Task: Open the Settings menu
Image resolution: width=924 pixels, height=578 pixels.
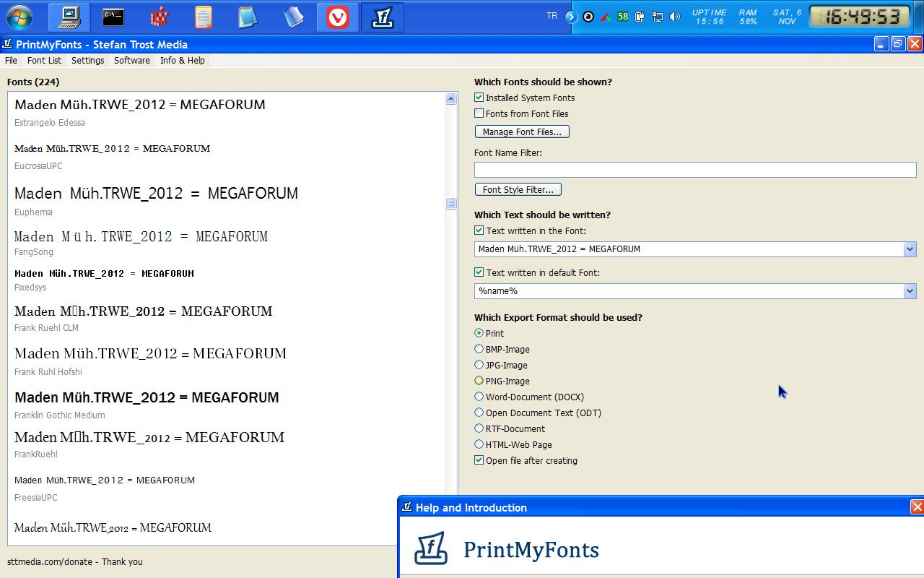Action: coord(88,61)
